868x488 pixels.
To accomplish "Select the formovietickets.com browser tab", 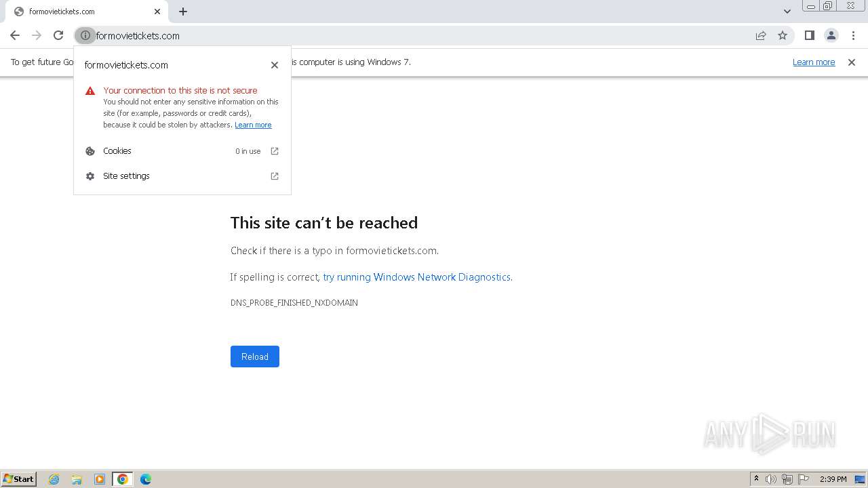I will (87, 12).
